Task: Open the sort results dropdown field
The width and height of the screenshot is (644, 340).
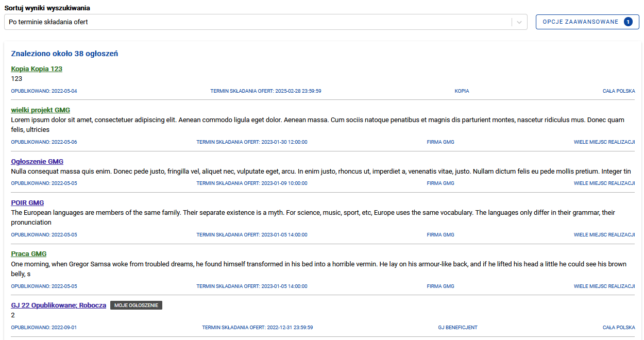Action: point(258,22)
